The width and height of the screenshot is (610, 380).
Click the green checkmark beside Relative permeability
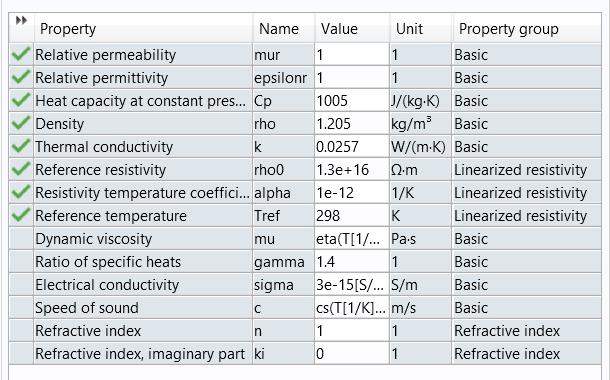point(21,54)
